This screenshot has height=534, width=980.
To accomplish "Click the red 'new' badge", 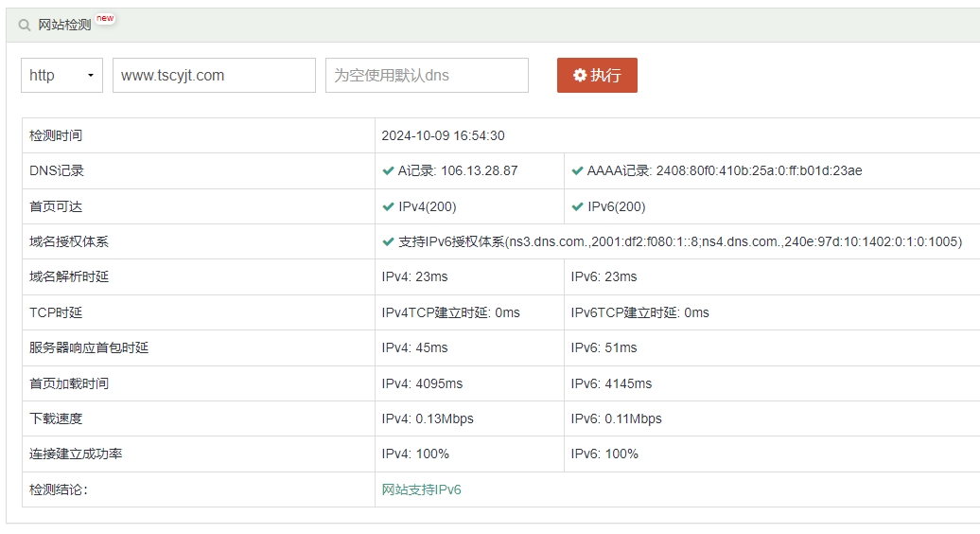I will click(x=105, y=18).
